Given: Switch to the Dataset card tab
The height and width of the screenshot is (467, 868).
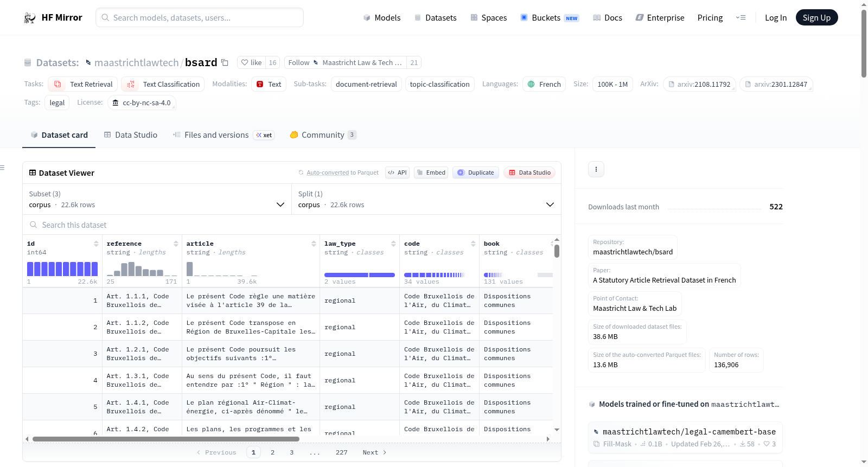Looking at the screenshot, I should (x=59, y=135).
